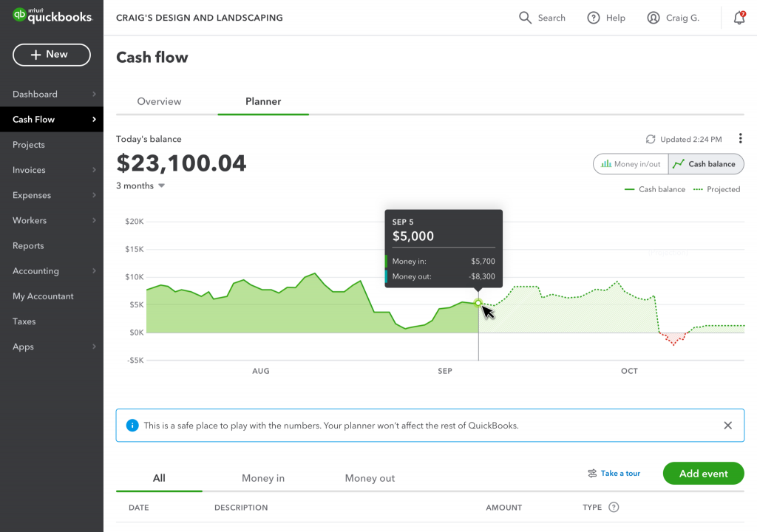The height and width of the screenshot is (532, 757).
Task: Open the search magnifier icon
Action: pyautogui.click(x=525, y=18)
